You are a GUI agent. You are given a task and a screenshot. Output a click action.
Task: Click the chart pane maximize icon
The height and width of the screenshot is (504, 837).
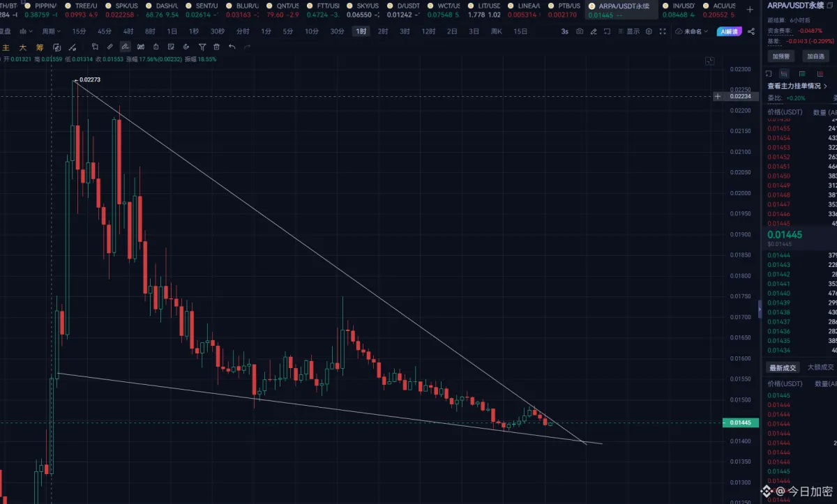[710, 61]
